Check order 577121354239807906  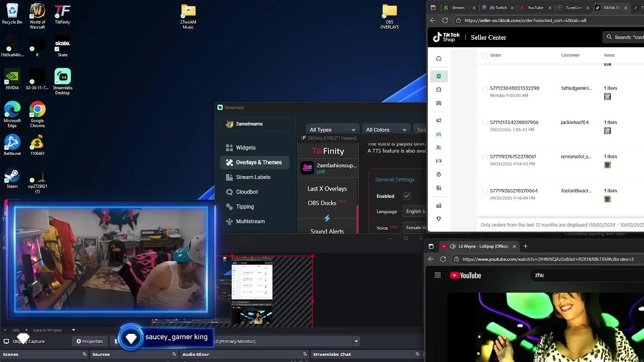(485, 122)
